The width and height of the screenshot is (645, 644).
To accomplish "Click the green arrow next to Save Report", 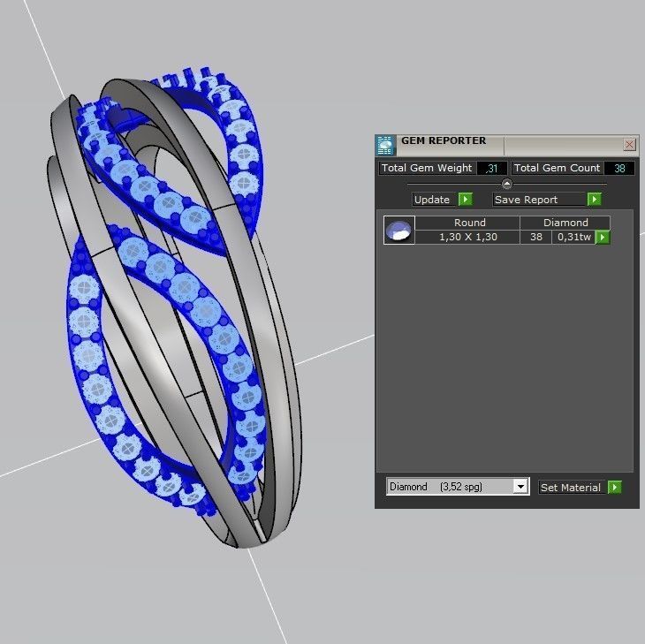I will [595, 199].
